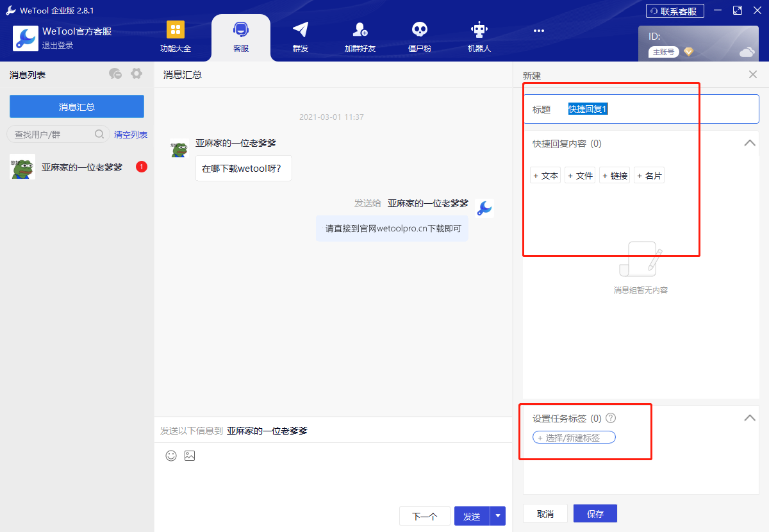Click the message input text area
Viewport: 769px width, 532px height.
point(333,484)
